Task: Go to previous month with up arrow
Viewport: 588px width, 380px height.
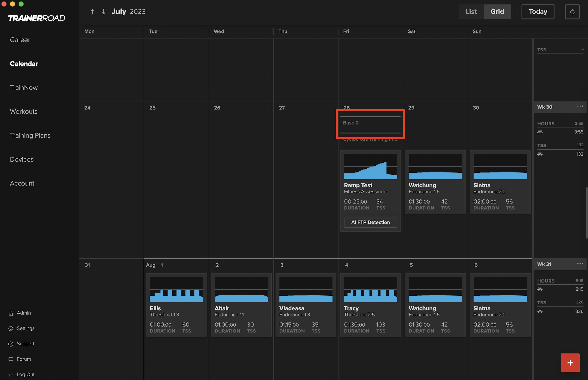Action: coord(92,12)
